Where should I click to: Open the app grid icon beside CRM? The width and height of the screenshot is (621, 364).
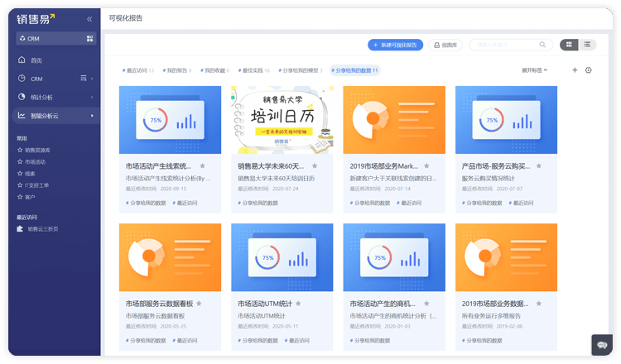(90, 38)
